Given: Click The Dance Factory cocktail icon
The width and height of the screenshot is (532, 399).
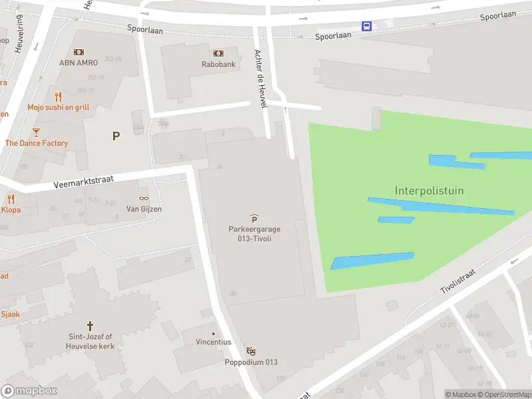Looking at the screenshot, I should pyautogui.click(x=36, y=132).
